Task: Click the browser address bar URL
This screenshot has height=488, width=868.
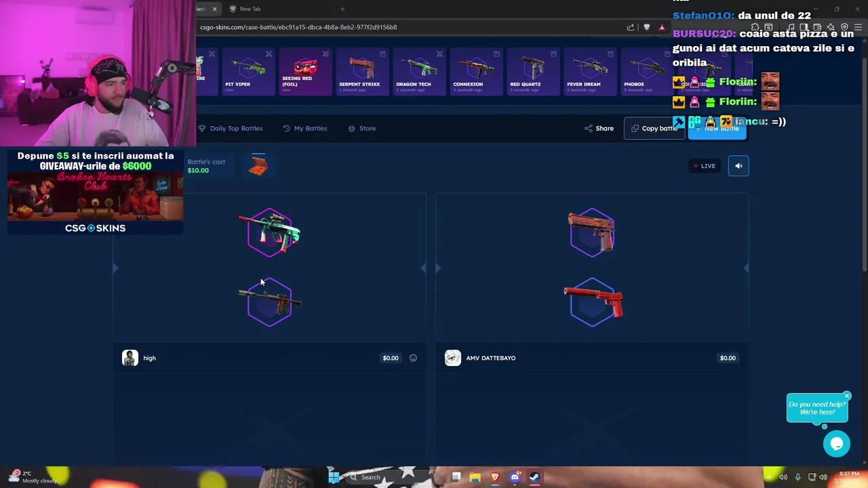Action: coord(298,27)
